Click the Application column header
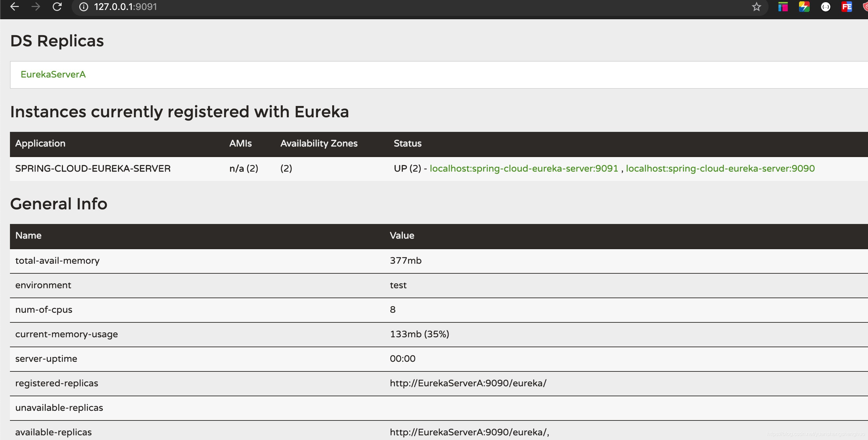The height and width of the screenshot is (440, 868). pyautogui.click(x=40, y=143)
